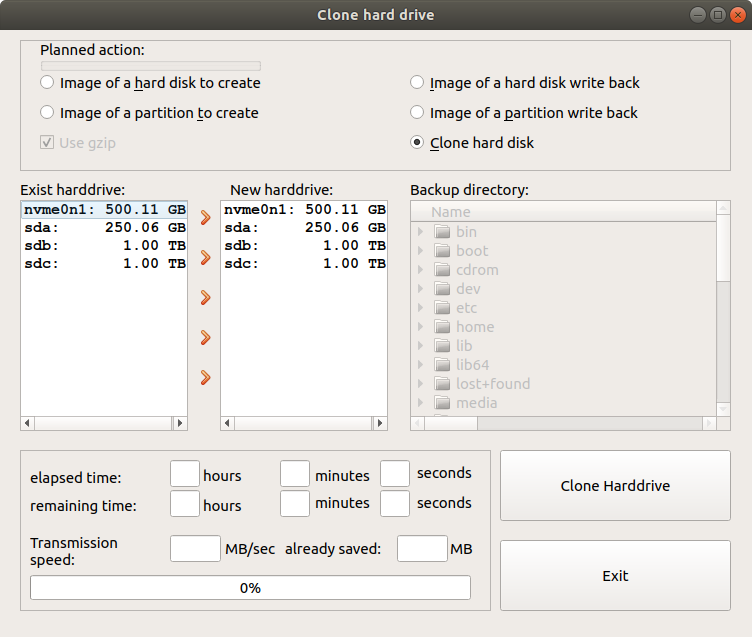
Task: Click the home folder icon
Action: pyautogui.click(x=442, y=327)
